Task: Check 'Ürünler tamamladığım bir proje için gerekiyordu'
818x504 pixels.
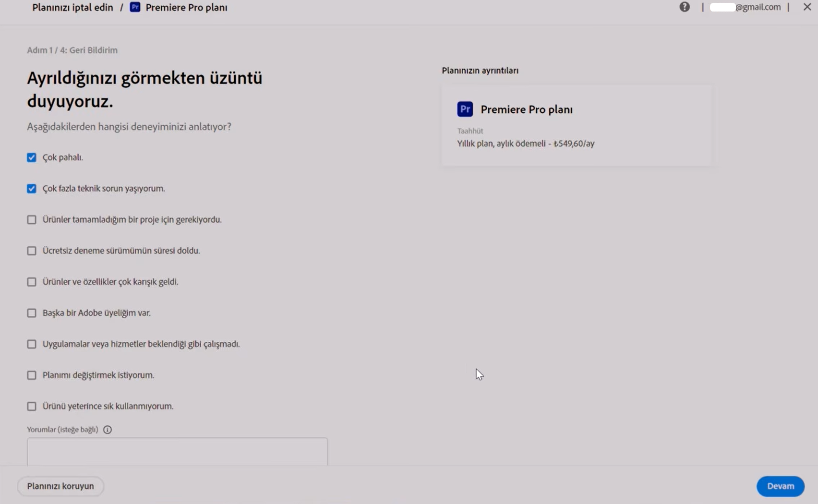Action: [32, 220]
